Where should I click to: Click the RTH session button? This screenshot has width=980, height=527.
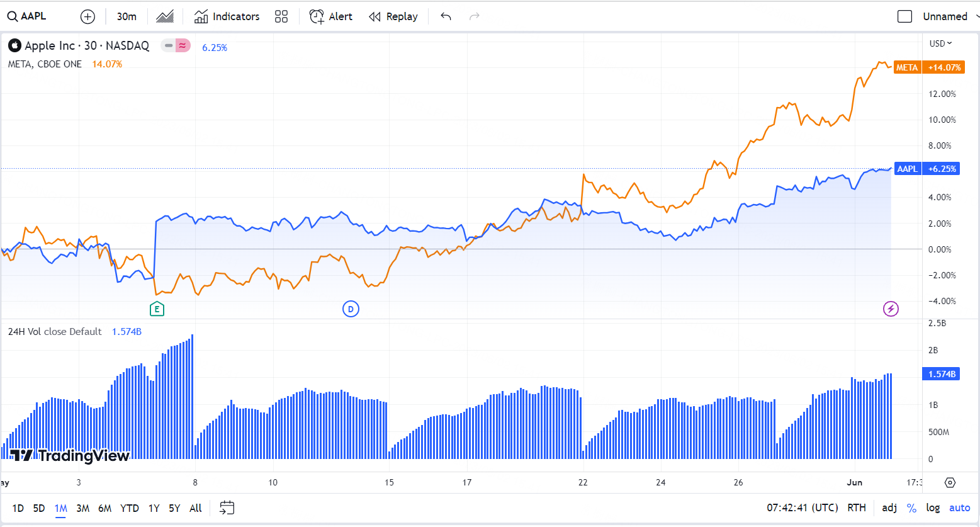pos(856,508)
